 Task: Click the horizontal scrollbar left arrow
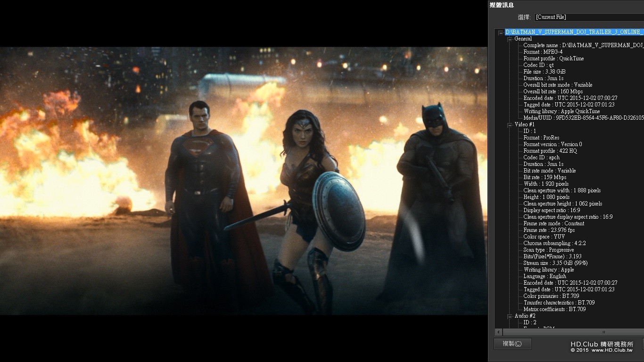498,332
